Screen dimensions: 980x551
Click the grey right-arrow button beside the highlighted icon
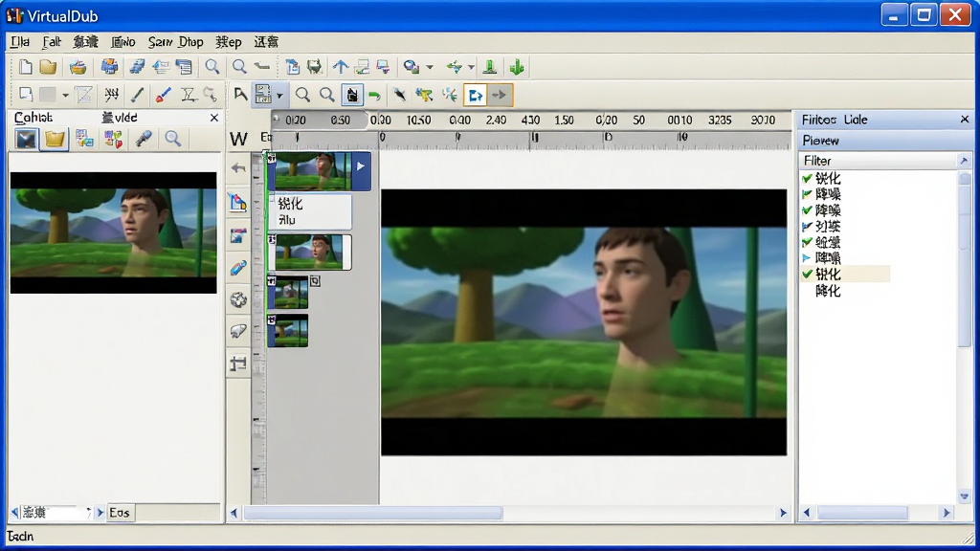pos(500,96)
